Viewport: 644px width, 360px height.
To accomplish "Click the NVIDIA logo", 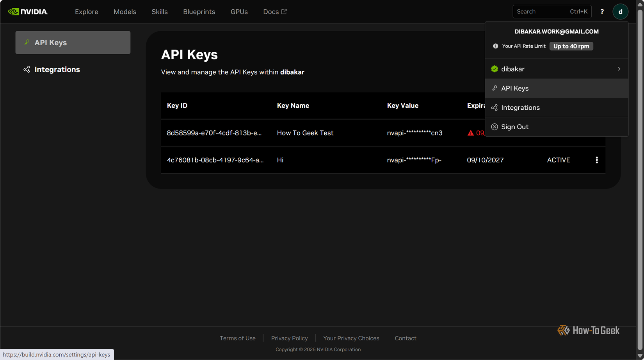I will tap(28, 12).
